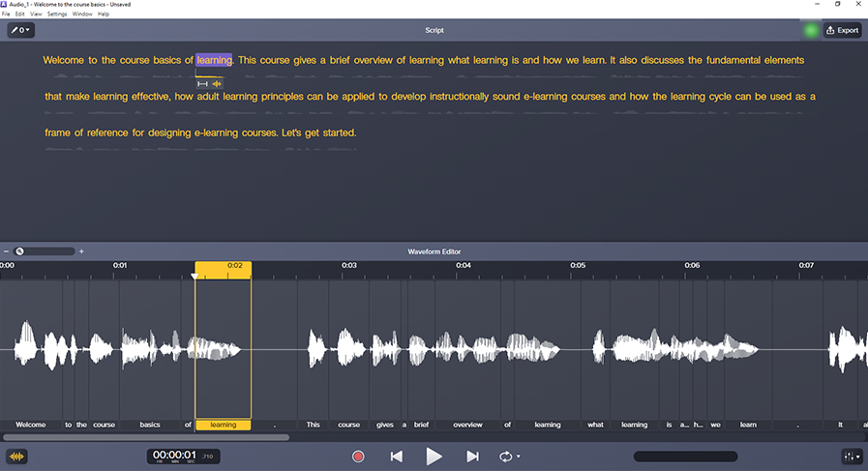This screenshot has width=868, height=471.
Task: Open the pencil suggested edits dropdown
Action: [x=21, y=30]
